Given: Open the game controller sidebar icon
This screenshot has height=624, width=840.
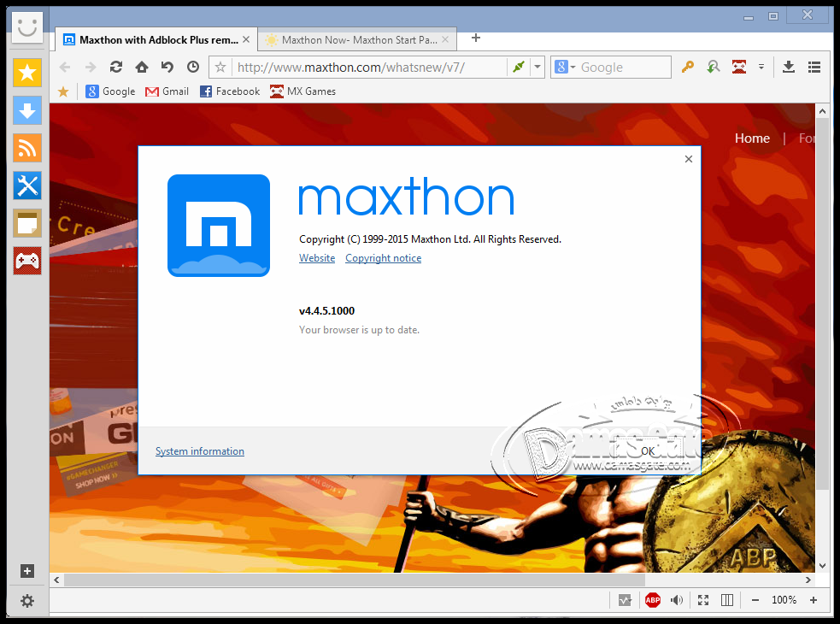Looking at the screenshot, I should click(27, 261).
